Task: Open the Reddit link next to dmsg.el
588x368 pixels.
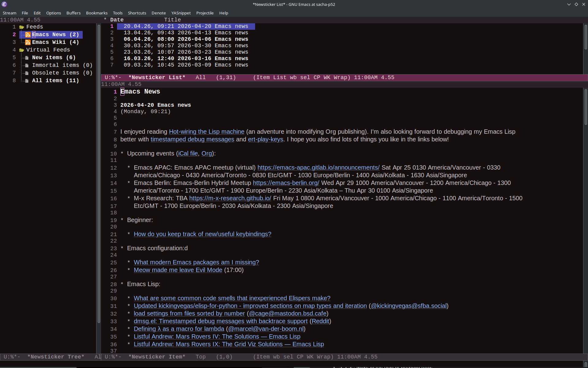Action: tap(320, 321)
